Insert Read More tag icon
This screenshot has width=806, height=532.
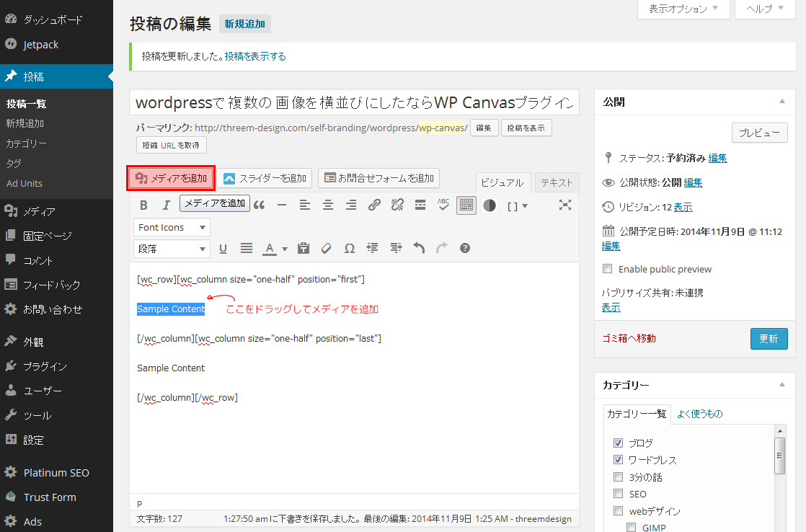pyautogui.click(x=420, y=205)
